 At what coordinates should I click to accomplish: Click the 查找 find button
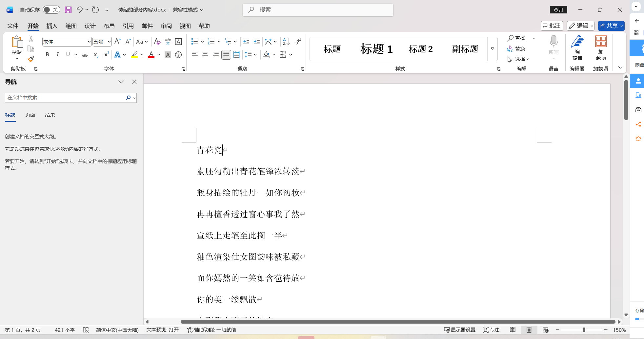(x=517, y=38)
